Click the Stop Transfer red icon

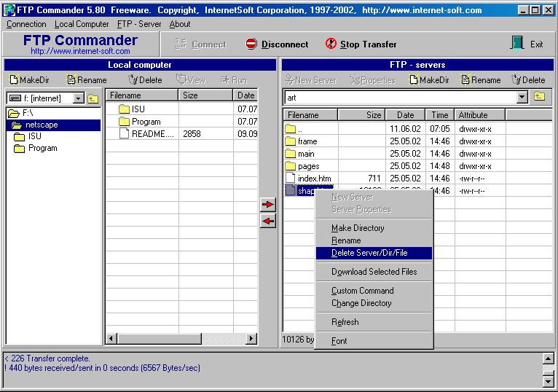(331, 44)
